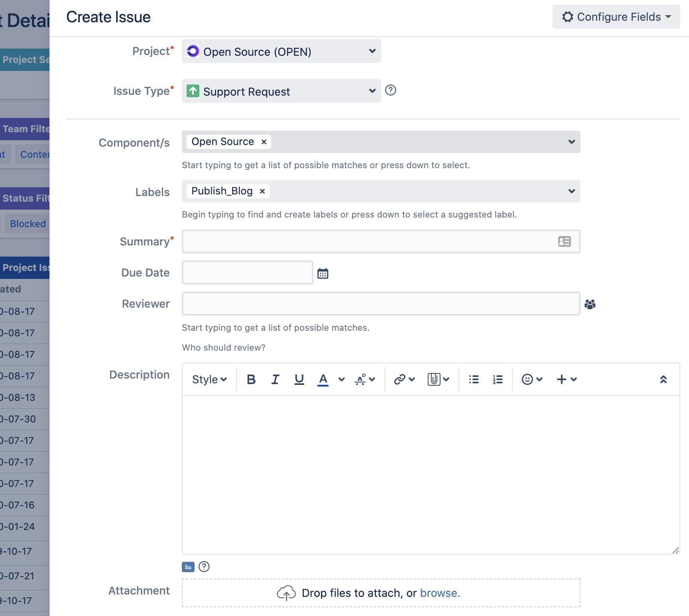This screenshot has height=616, width=689.
Task: Collapse the description editor toolbar
Action: click(663, 379)
